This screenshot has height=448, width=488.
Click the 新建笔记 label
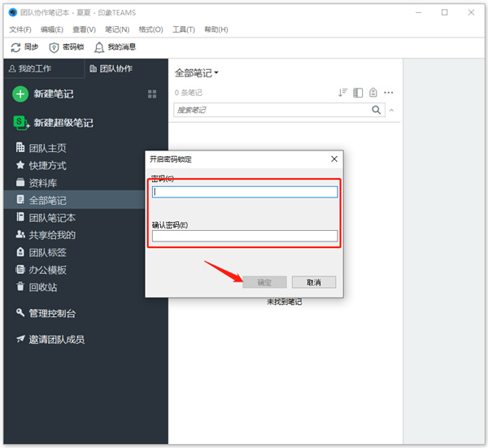point(54,94)
